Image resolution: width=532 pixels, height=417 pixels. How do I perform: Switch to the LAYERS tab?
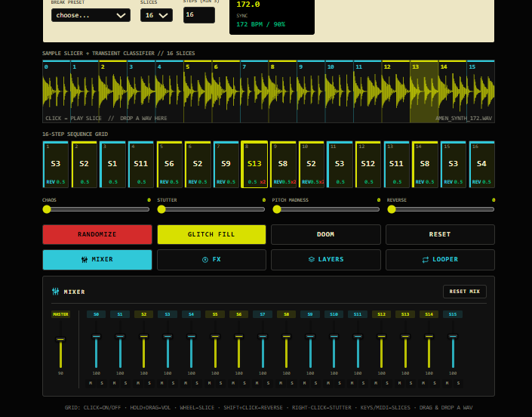click(x=326, y=259)
